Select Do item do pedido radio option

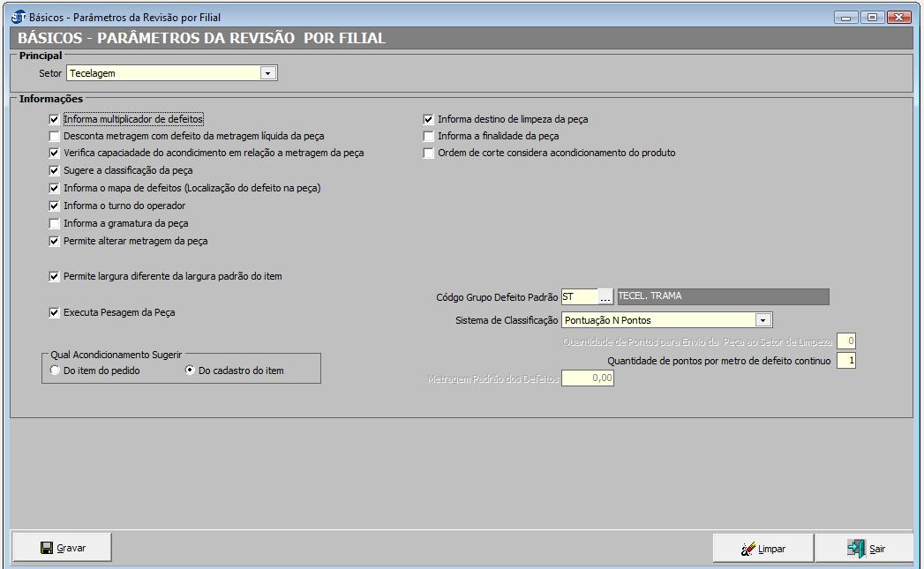(56, 371)
